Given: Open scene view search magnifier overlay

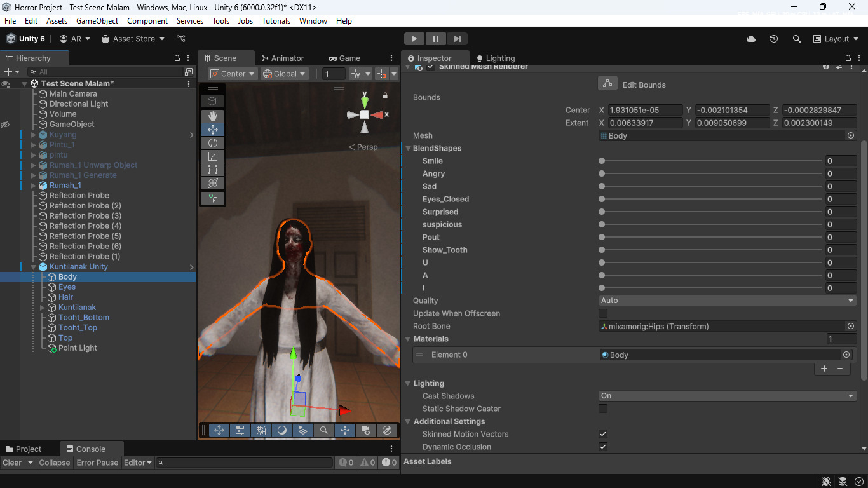Looking at the screenshot, I should (x=323, y=430).
